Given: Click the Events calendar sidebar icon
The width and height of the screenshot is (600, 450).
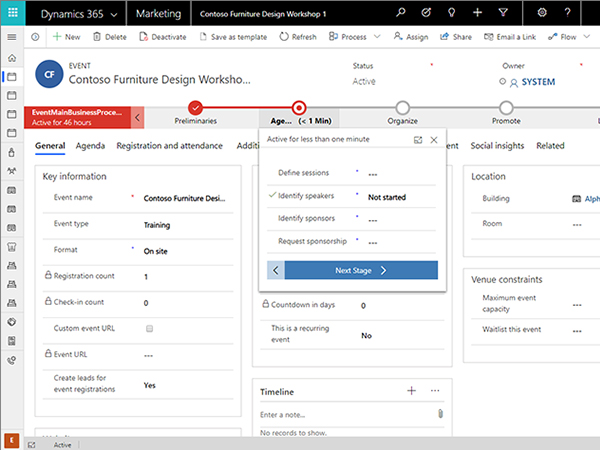Looking at the screenshot, I should click(12, 77).
